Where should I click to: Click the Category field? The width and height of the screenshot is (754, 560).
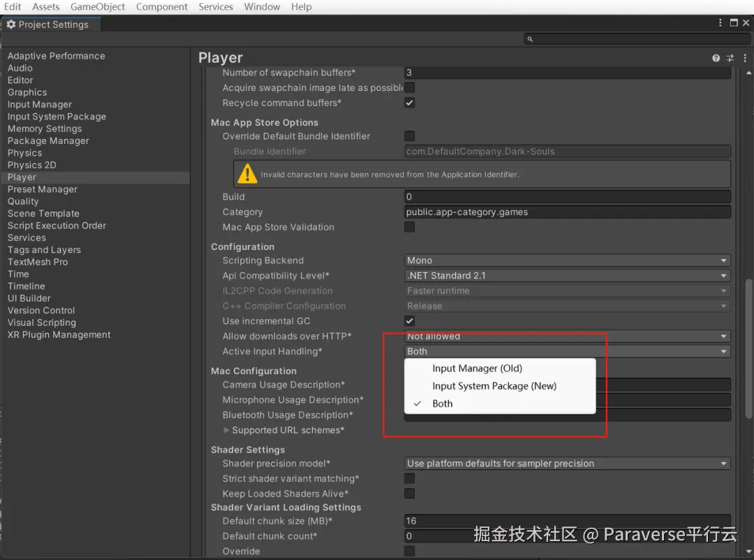point(568,212)
